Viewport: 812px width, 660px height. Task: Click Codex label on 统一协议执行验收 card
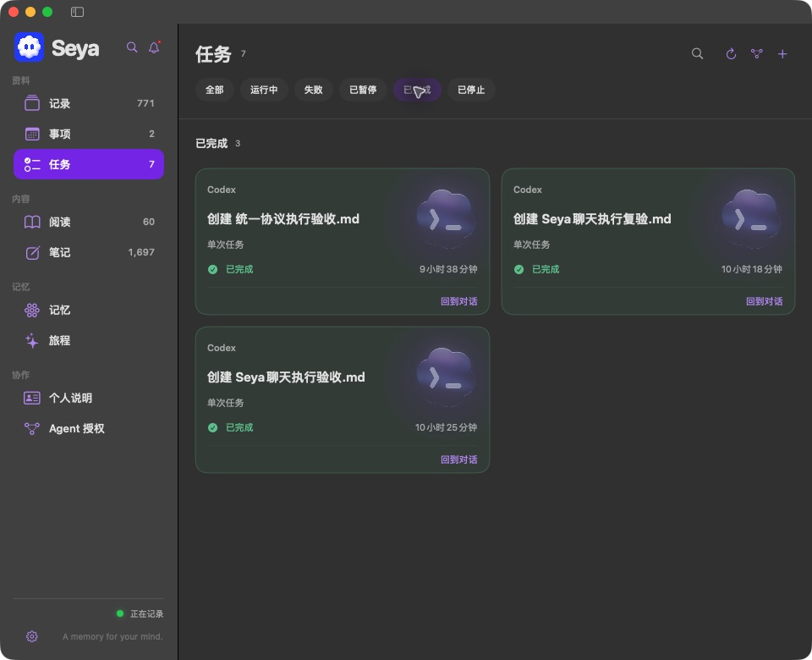tap(222, 190)
